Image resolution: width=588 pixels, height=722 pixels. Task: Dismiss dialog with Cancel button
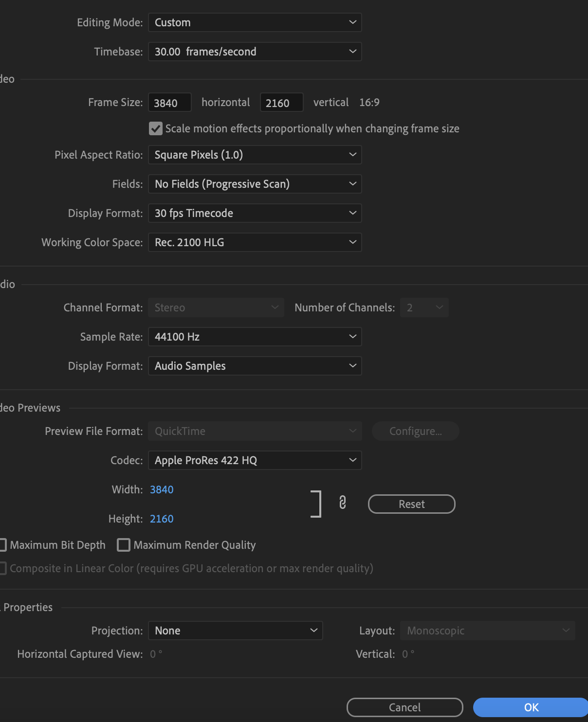pyautogui.click(x=404, y=707)
